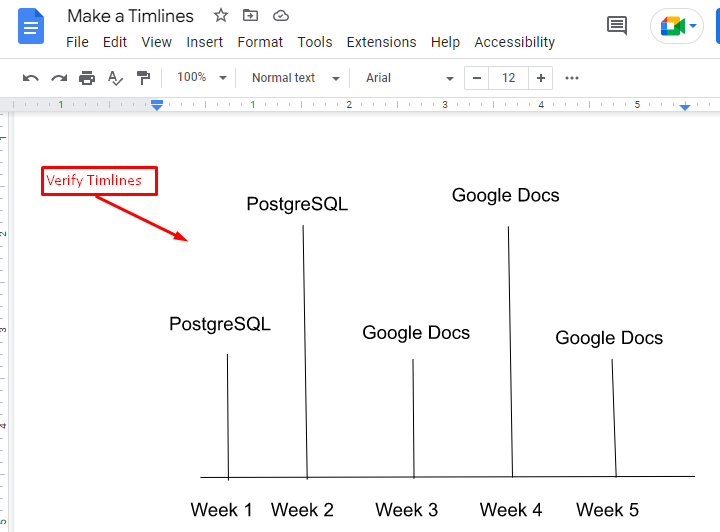
Task: Click the Google Docs label above Week 5
Action: (609, 338)
